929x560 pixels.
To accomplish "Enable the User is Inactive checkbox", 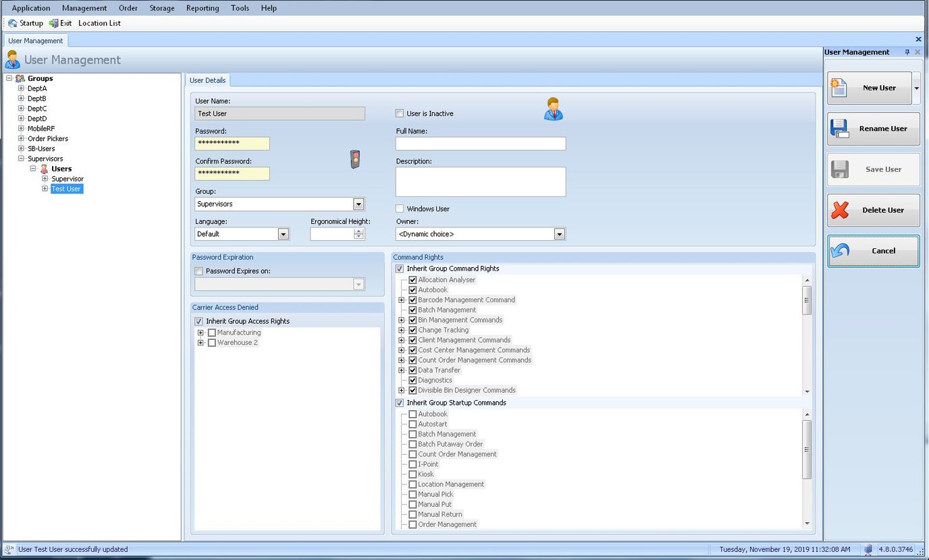I will (x=399, y=113).
